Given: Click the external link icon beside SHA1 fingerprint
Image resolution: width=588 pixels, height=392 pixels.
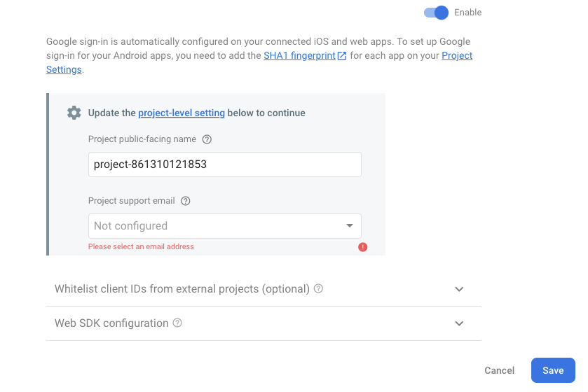Looking at the screenshot, I should pyautogui.click(x=342, y=56).
